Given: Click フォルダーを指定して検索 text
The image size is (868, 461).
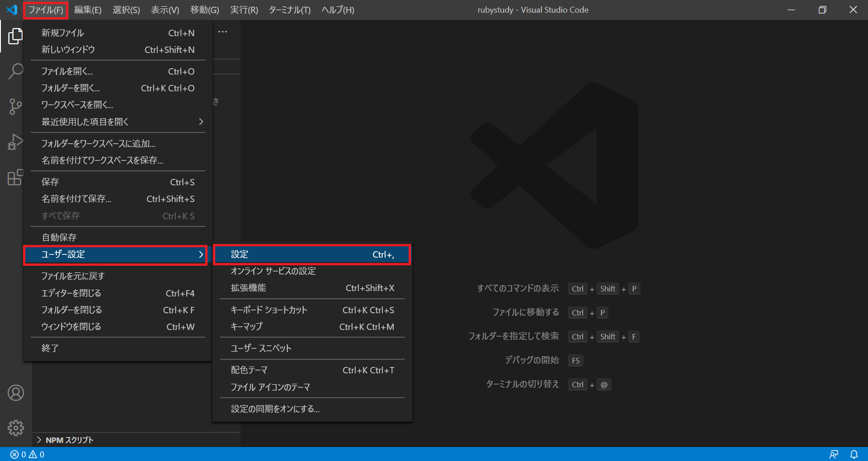Looking at the screenshot, I should tap(514, 336).
